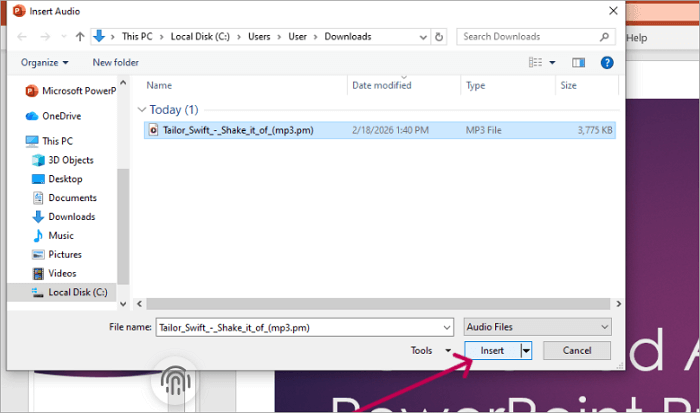Image resolution: width=700 pixels, height=413 pixels.
Task: Open the view options dropdown arrow
Action: [x=552, y=63]
